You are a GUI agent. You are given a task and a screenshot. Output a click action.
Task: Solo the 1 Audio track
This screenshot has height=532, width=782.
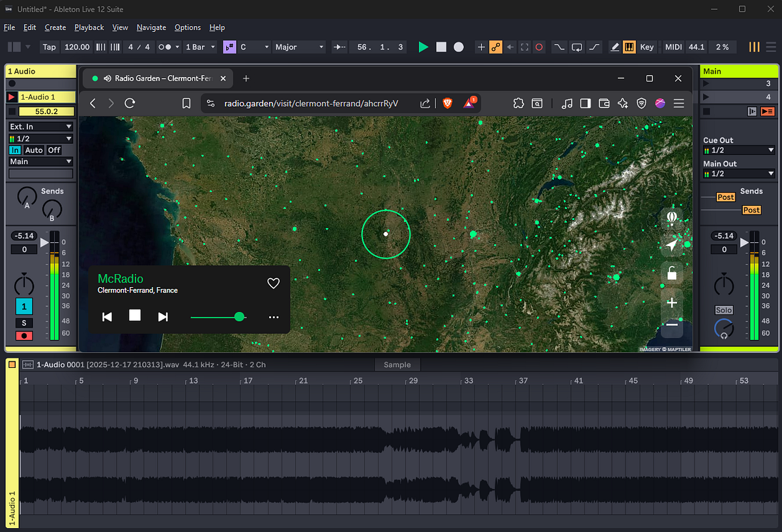(x=24, y=323)
